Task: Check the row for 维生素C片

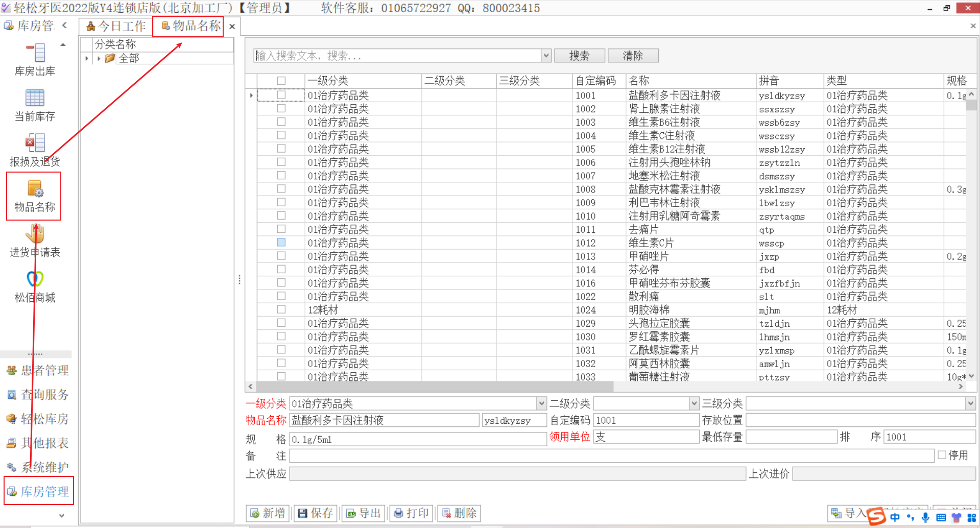Action: point(281,242)
